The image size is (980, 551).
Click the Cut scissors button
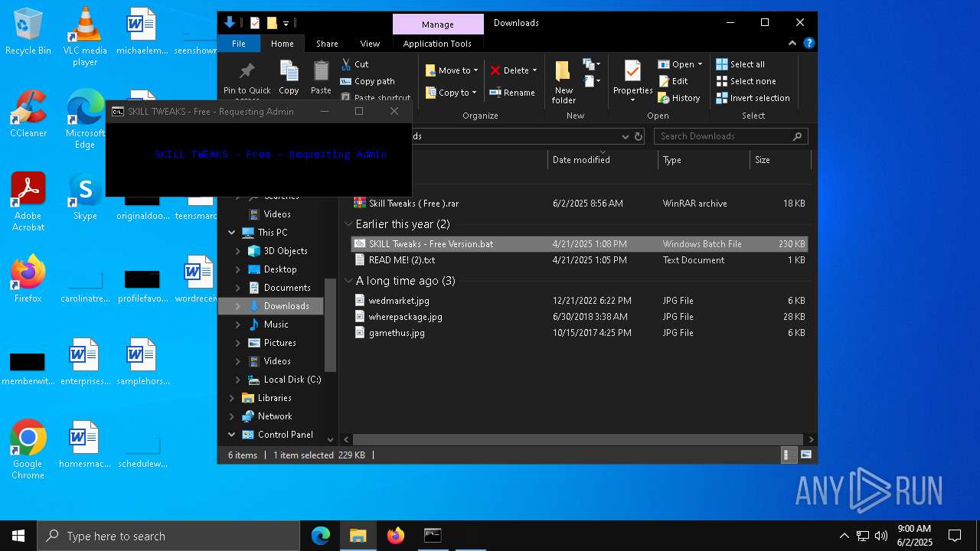pyautogui.click(x=354, y=64)
